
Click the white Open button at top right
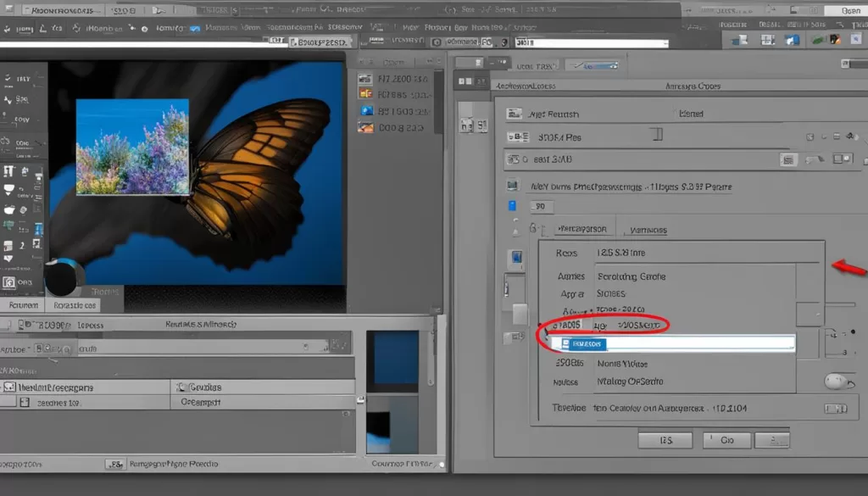tap(847, 10)
